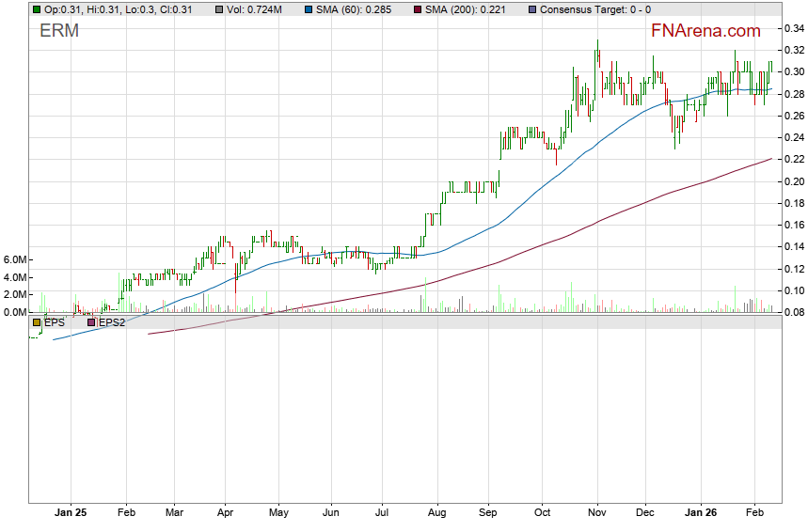Click the grey Vol legend swatch

pos(218,9)
